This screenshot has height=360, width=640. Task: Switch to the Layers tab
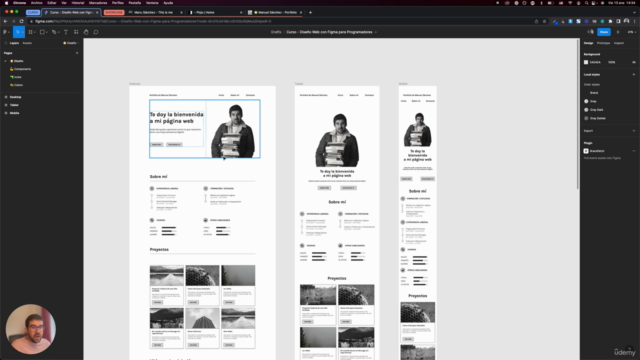[x=14, y=43]
